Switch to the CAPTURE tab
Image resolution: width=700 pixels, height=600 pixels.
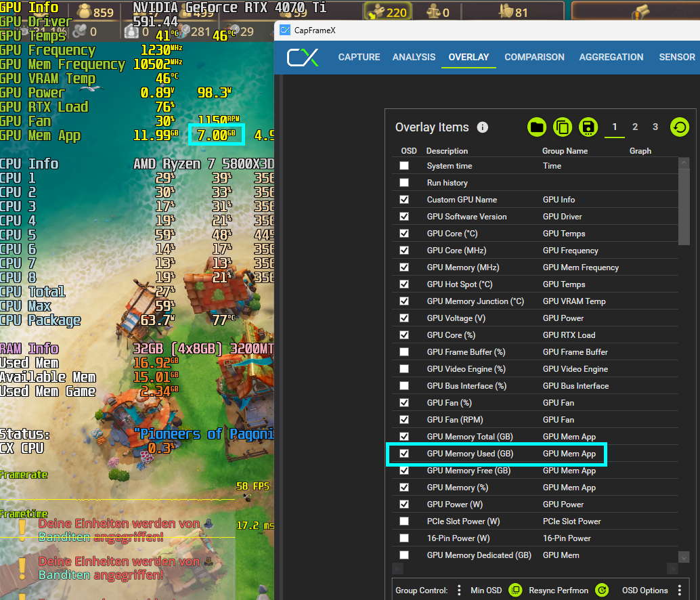coord(359,57)
